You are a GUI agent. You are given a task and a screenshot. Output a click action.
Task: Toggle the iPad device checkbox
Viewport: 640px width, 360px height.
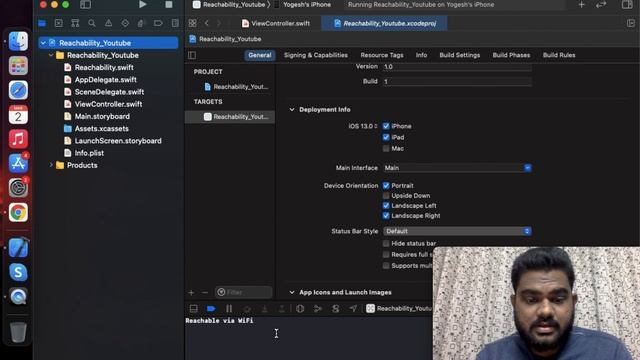(x=386, y=137)
